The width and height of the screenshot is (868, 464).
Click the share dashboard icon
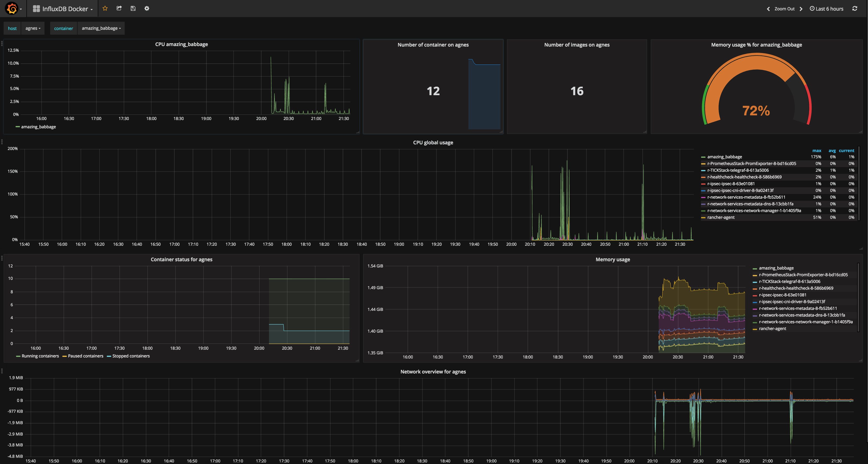(119, 9)
